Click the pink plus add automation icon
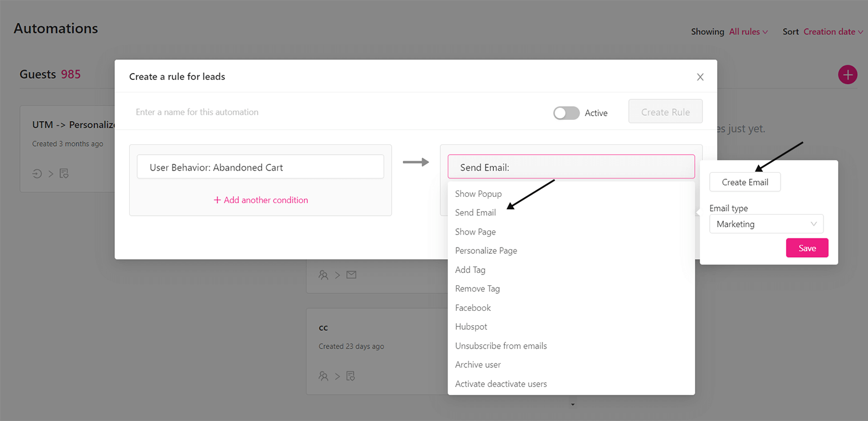This screenshot has width=868, height=421. click(847, 75)
